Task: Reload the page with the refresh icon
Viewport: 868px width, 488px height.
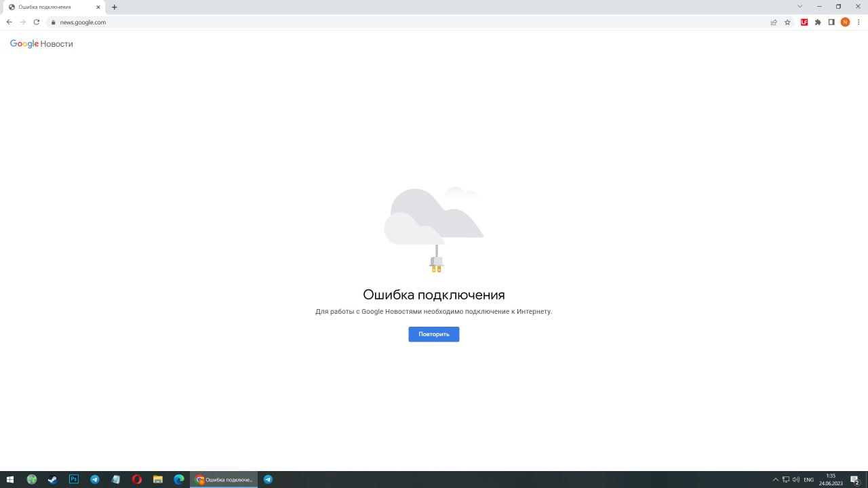Action: pyautogui.click(x=37, y=22)
